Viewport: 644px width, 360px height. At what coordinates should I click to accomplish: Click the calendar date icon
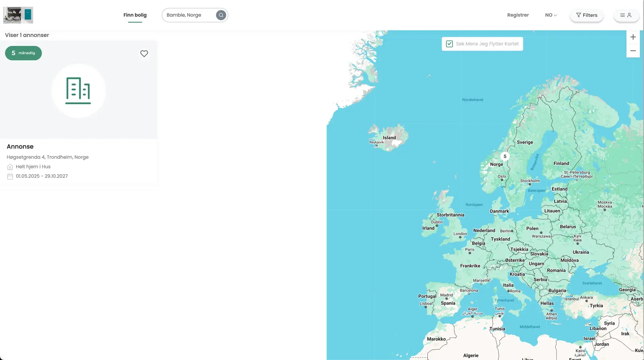click(x=10, y=176)
